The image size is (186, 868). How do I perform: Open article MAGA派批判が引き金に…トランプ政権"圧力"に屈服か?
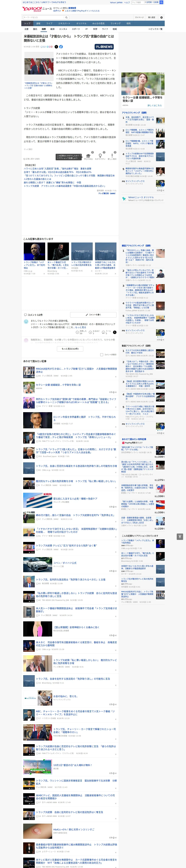tap(76, 370)
